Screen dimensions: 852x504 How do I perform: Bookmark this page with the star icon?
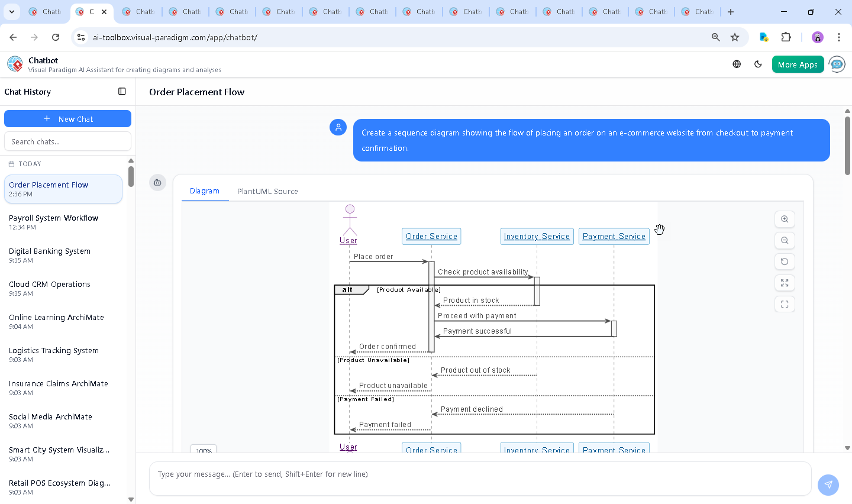point(735,37)
